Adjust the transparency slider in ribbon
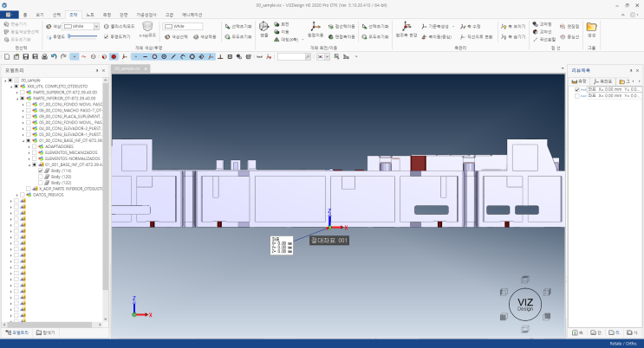 83,36
